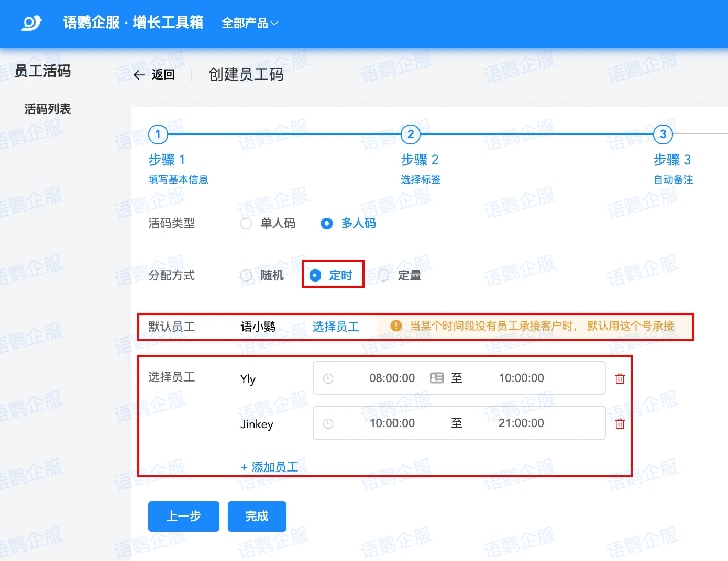This screenshot has width=728, height=561.
Task: Select the 多人码 radio option
Action: click(327, 223)
